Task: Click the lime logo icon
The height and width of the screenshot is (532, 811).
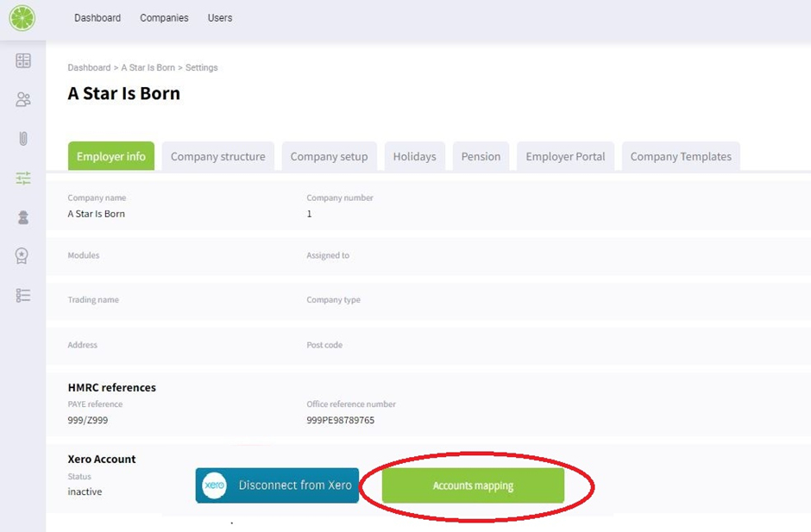Action: tap(22, 18)
